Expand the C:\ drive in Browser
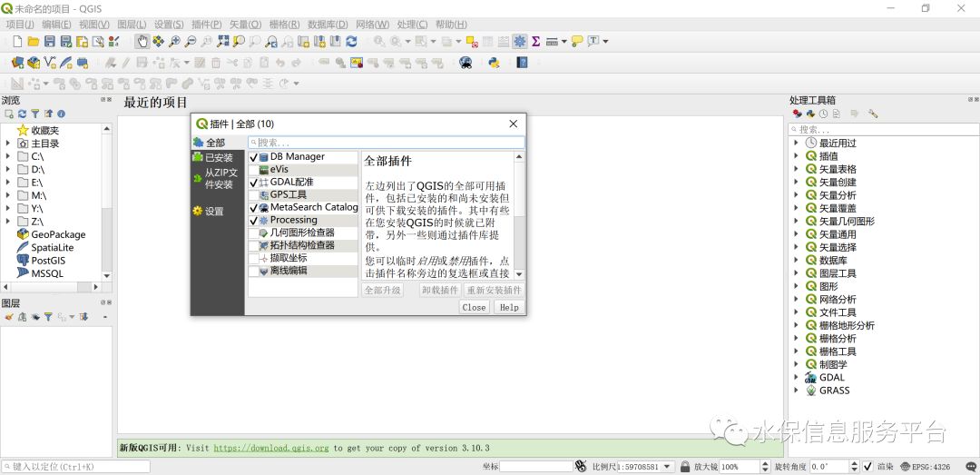The width and height of the screenshot is (980, 475). [x=7, y=156]
